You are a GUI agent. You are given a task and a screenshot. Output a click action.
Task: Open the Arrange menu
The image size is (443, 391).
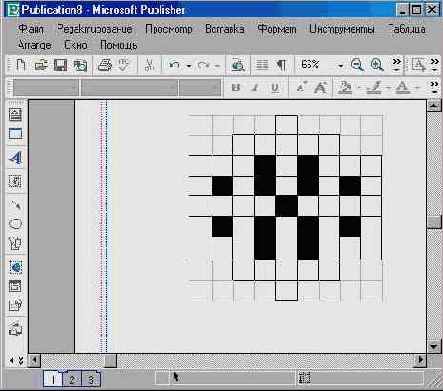pyautogui.click(x=35, y=45)
